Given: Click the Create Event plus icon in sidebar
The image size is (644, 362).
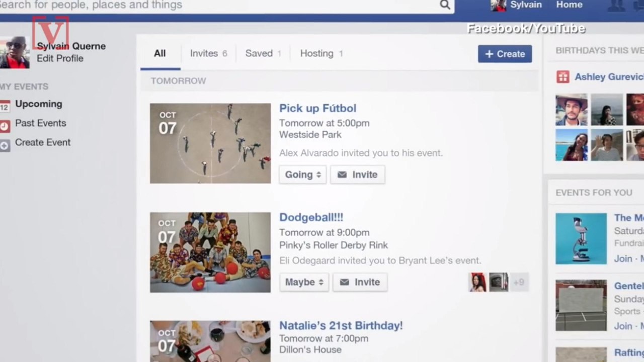Looking at the screenshot, I should tap(5, 146).
